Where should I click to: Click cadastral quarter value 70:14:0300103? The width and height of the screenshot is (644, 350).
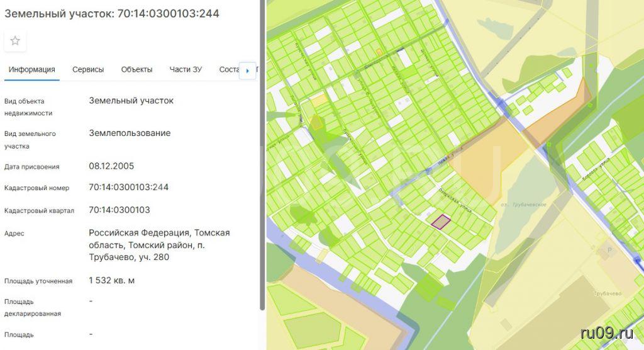click(x=119, y=210)
